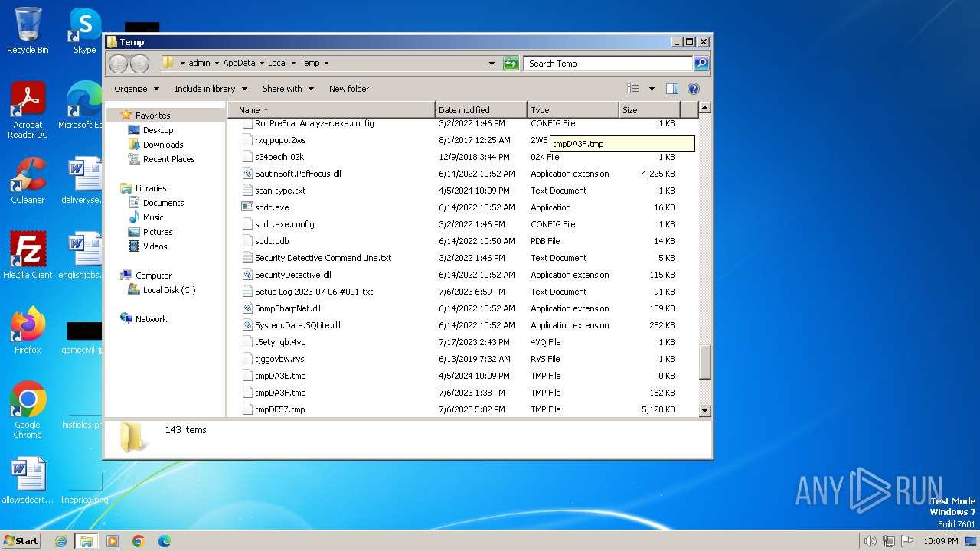
Task: Expand the arrow after Local in address bar
Action: click(x=293, y=64)
